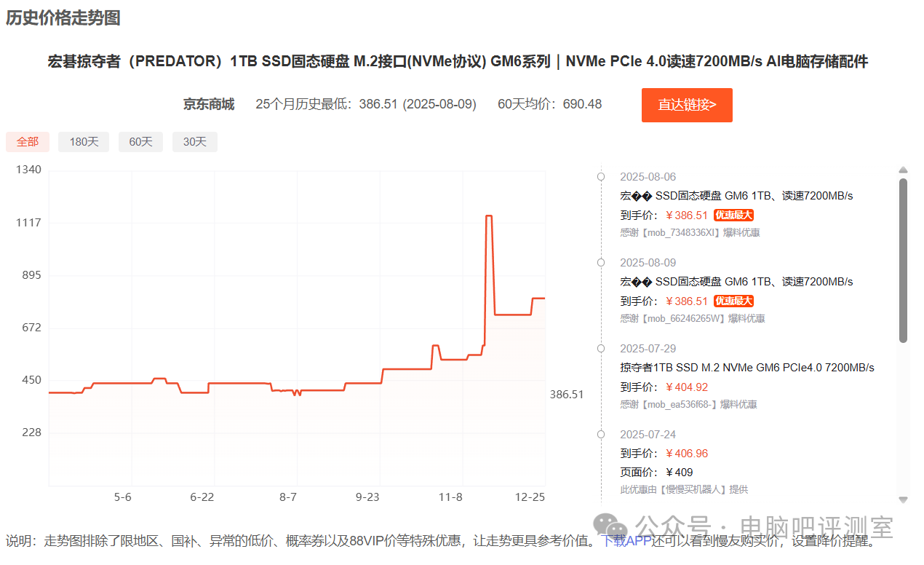Click the 2025-08-06 timeline marker circle
Image resolution: width=924 pixels, height=565 pixels.
pos(601,176)
